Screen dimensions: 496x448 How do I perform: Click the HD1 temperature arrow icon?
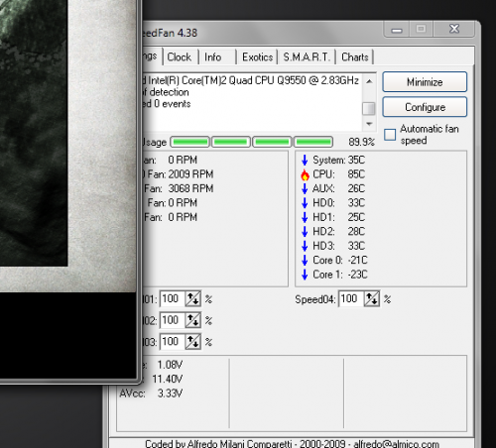(305, 217)
